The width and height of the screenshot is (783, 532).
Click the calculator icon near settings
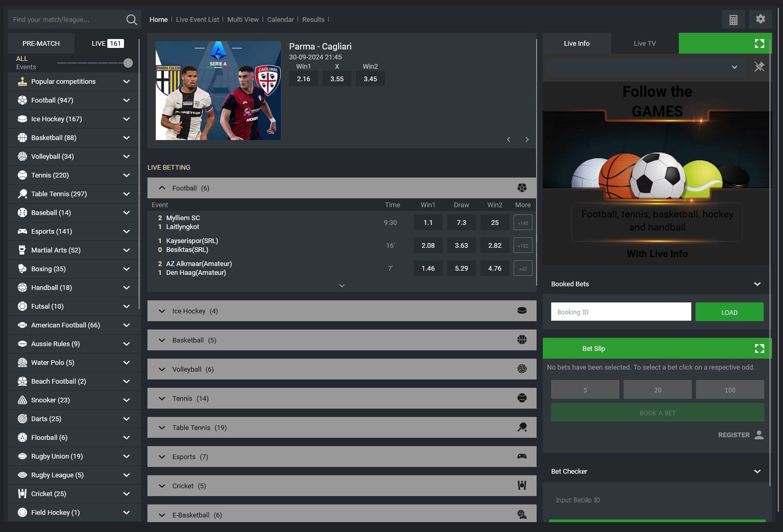point(733,19)
